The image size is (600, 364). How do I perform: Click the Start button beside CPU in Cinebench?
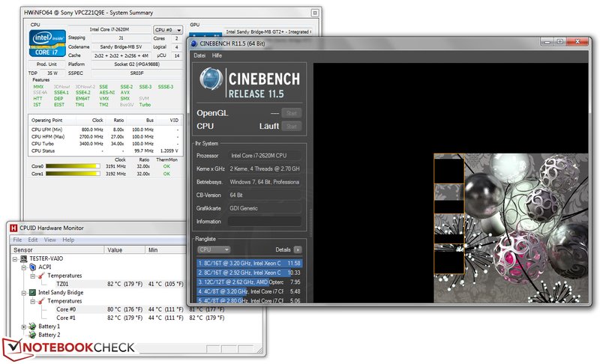pos(292,126)
